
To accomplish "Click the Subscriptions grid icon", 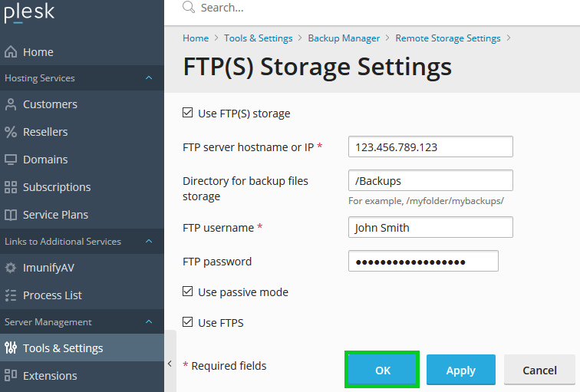I will click(11, 187).
